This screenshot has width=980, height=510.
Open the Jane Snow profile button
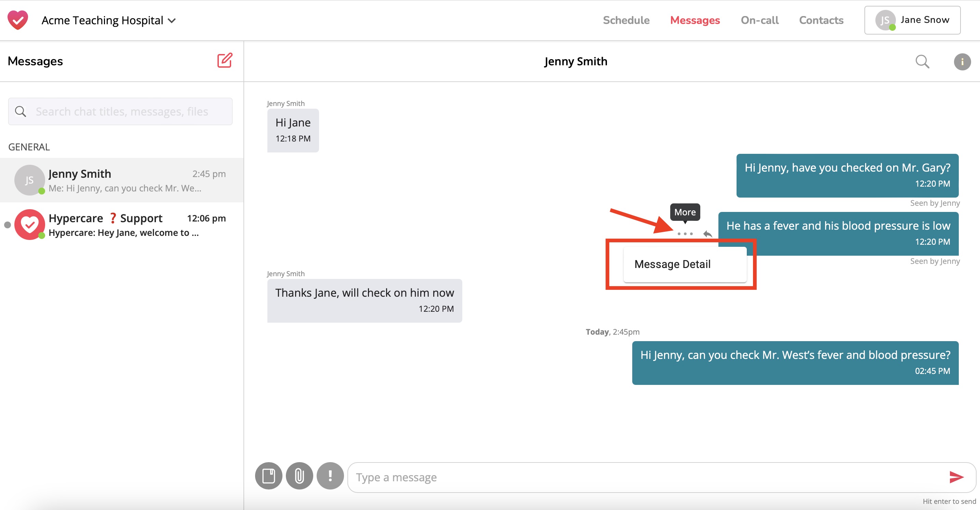(x=912, y=20)
